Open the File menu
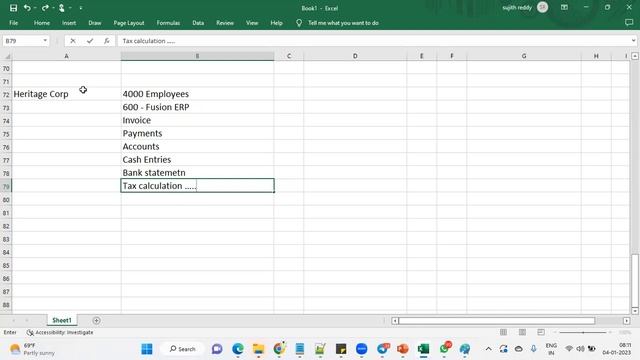The width and height of the screenshot is (640, 360). click(13, 23)
